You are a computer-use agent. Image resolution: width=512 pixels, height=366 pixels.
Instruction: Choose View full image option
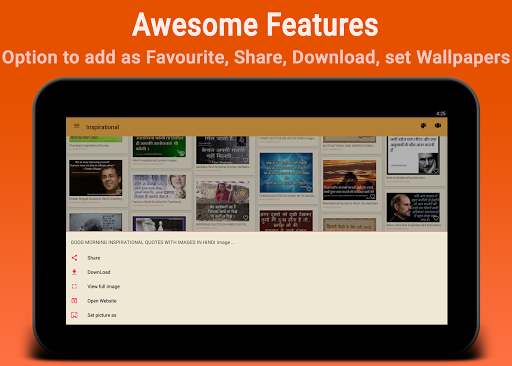[x=103, y=286]
